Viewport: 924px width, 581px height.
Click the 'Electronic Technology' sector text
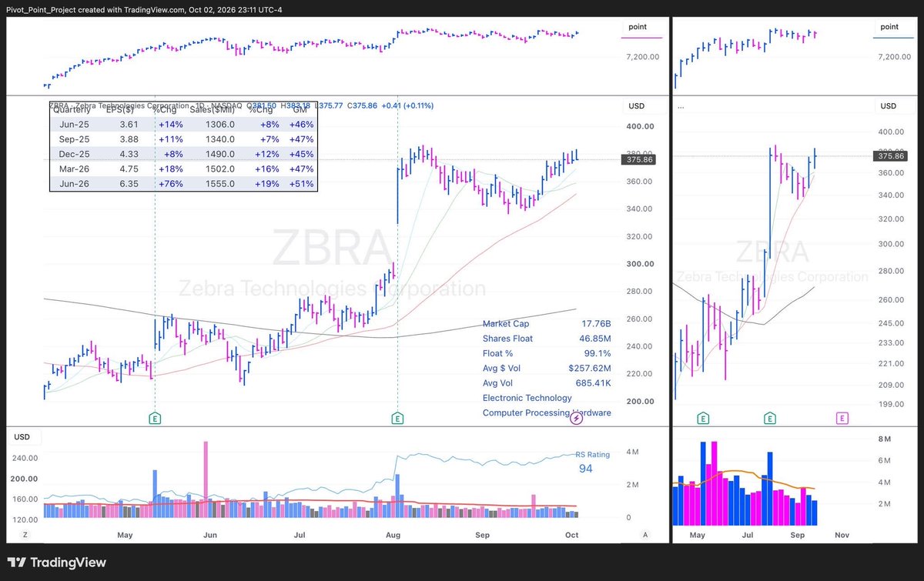[527, 398]
